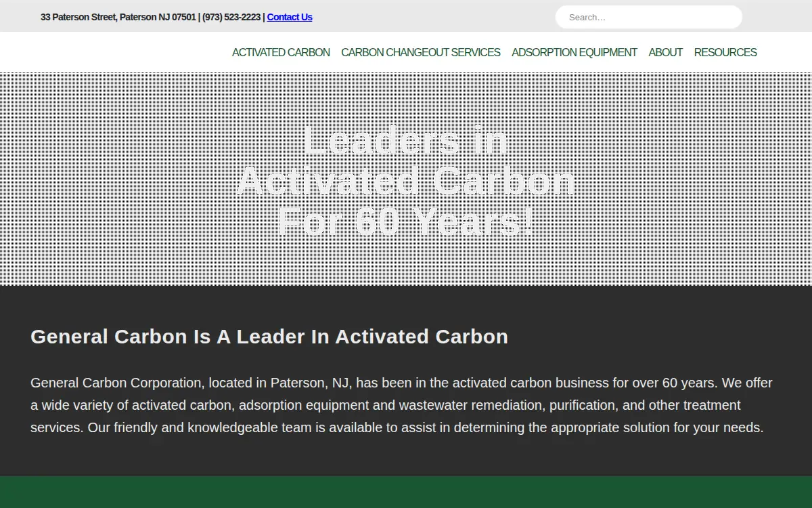Open the Resources menu item

[725, 52]
